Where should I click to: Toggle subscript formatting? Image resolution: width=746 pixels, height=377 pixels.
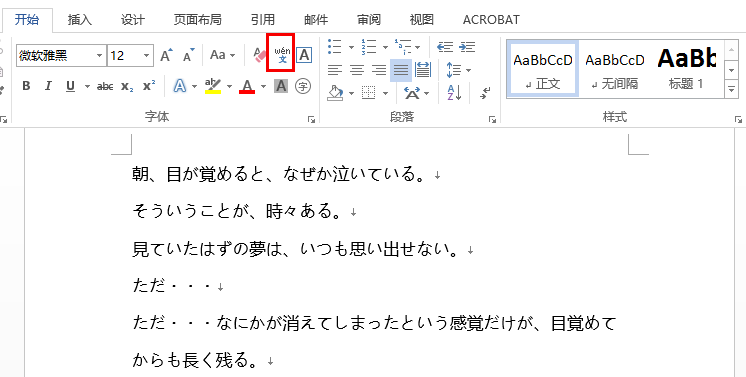coord(127,86)
